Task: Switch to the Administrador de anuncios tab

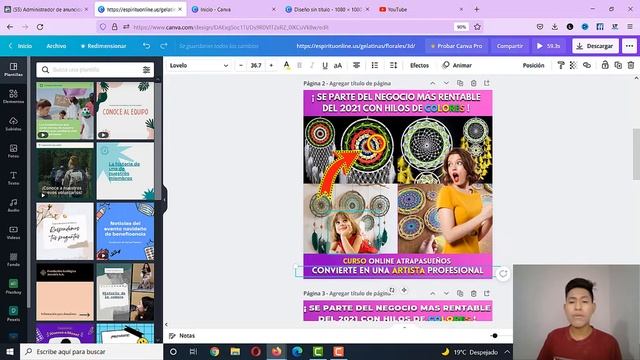Action: (46, 9)
